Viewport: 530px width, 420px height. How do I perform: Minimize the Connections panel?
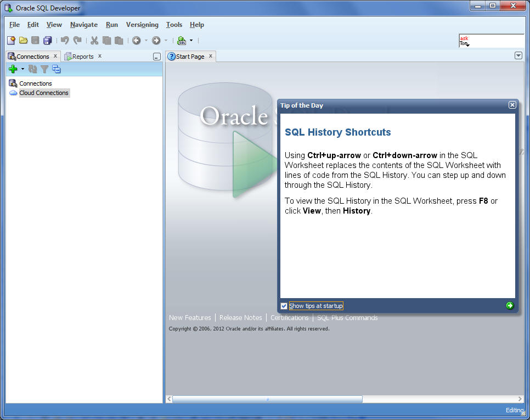(x=157, y=57)
